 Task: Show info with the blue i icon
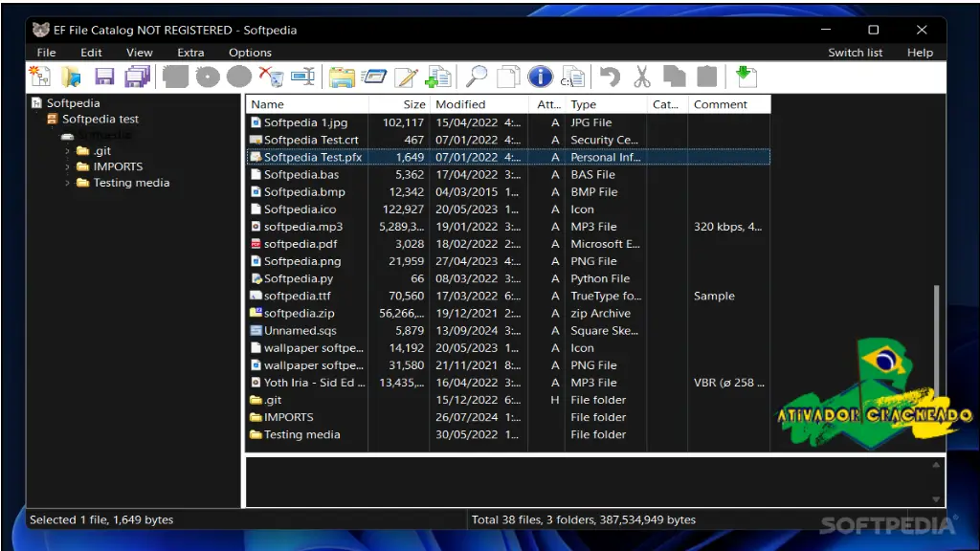click(x=540, y=77)
